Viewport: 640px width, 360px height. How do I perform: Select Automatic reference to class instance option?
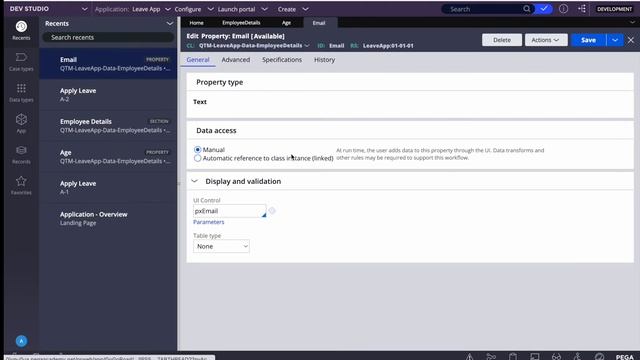pos(198,158)
